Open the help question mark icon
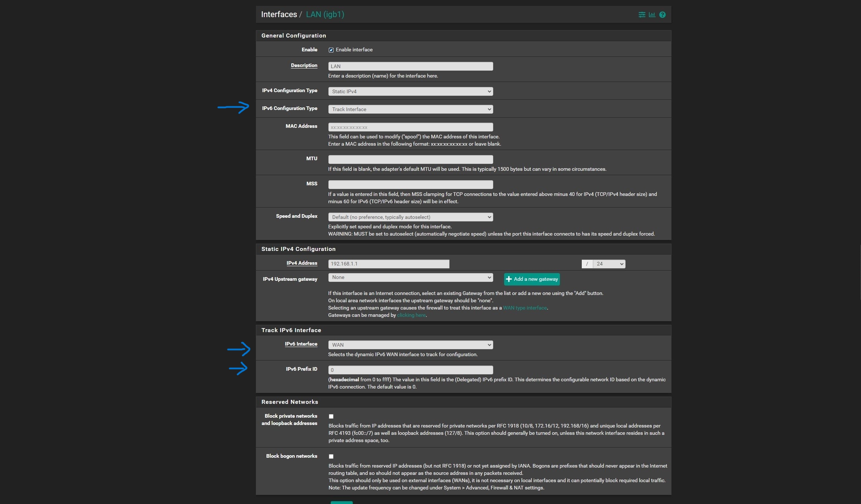Viewport: 861px width, 504px height. (662, 15)
